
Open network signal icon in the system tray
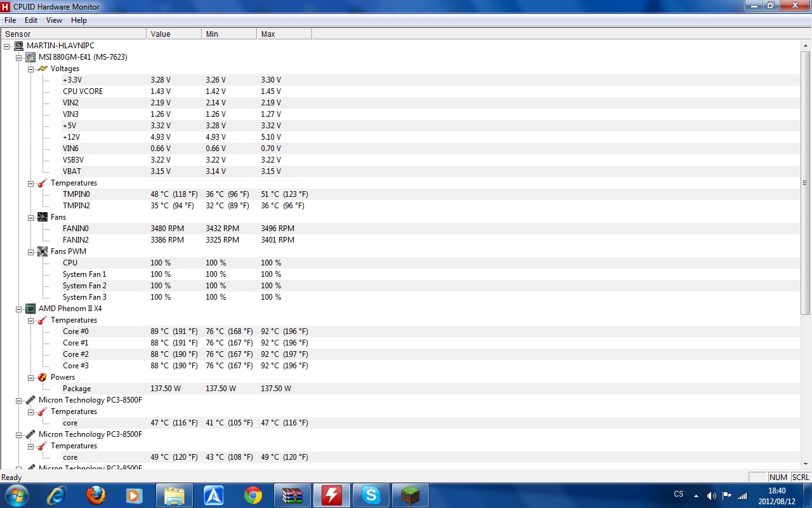click(743, 495)
